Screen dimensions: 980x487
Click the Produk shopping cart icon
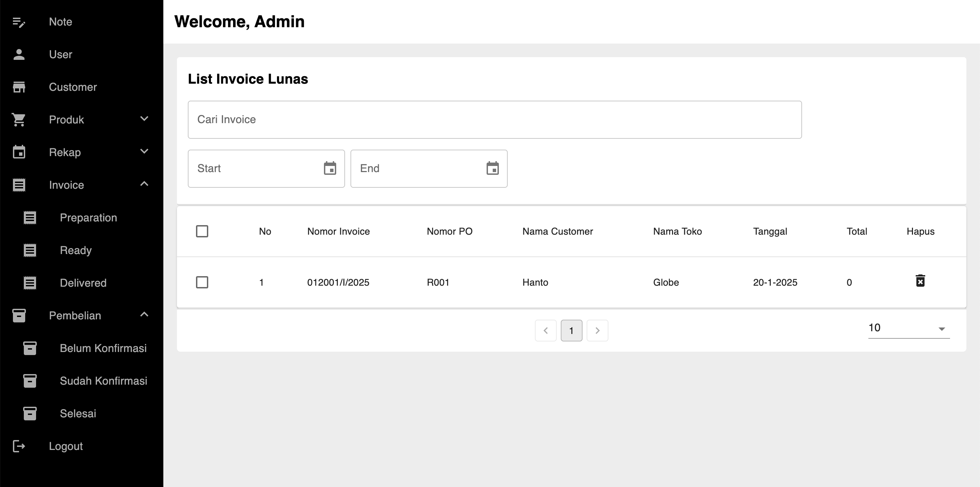point(19,120)
